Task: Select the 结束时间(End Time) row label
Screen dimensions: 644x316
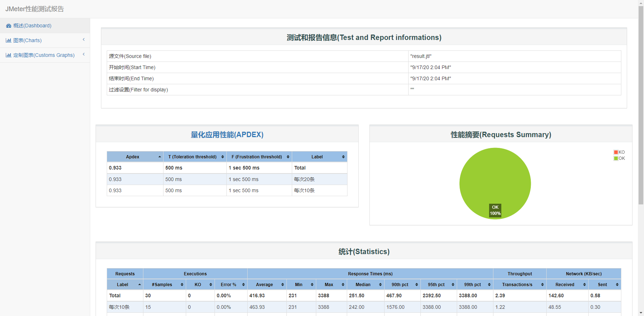Action: [x=131, y=78]
